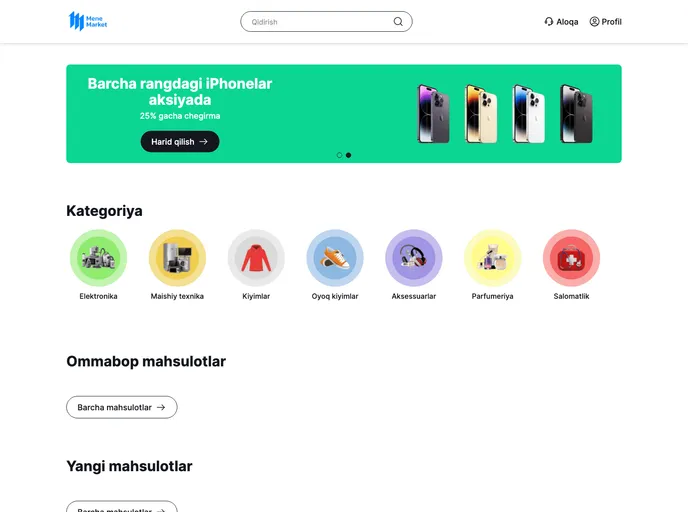Viewport: 688px width, 512px height.
Task: Click the search magnifier icon
Action: (398, 21)
